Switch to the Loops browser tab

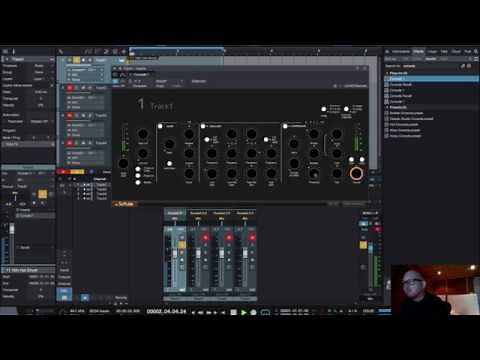pos(432,51)
